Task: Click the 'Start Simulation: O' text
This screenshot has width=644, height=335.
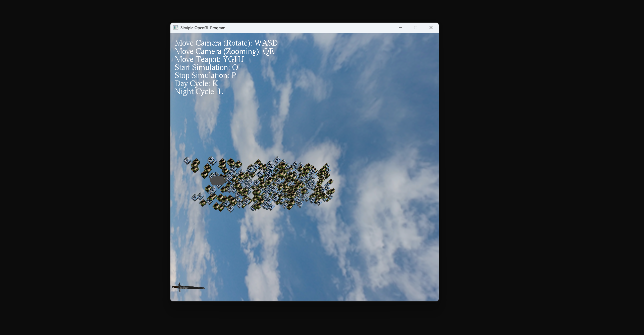Action: pos(206,67)
